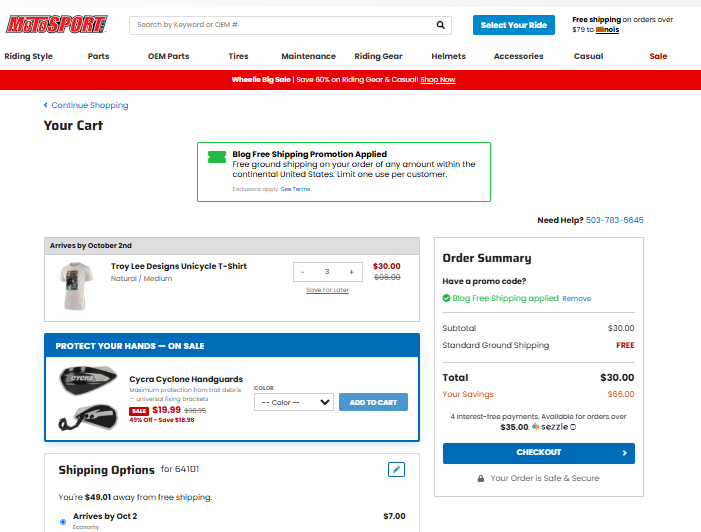Click the $7.00 economy shipping price
Screen dimensions: 701x532
[394, 516]
